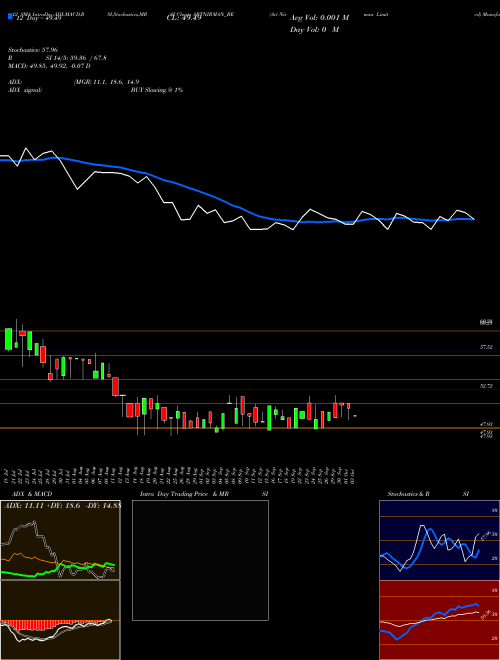Click the 'Day Vol: 0 M' text
The width and height of the screenshot is (500, 660).
click(314, 30)
